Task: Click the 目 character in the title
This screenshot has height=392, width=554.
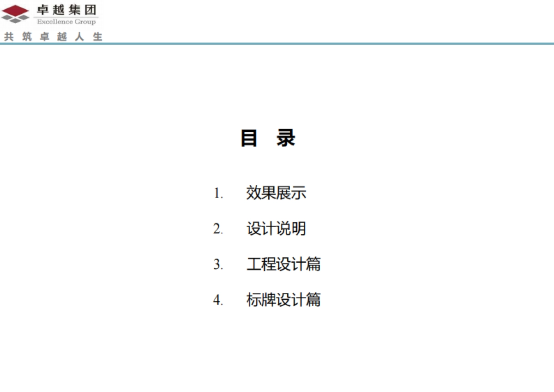Action: (x=249, y=138)
